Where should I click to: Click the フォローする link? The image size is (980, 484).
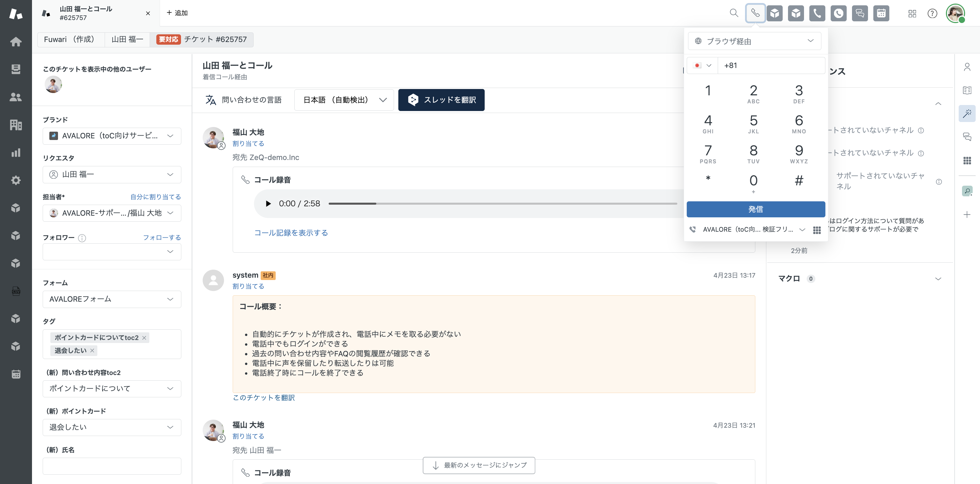tap(162, 237)
